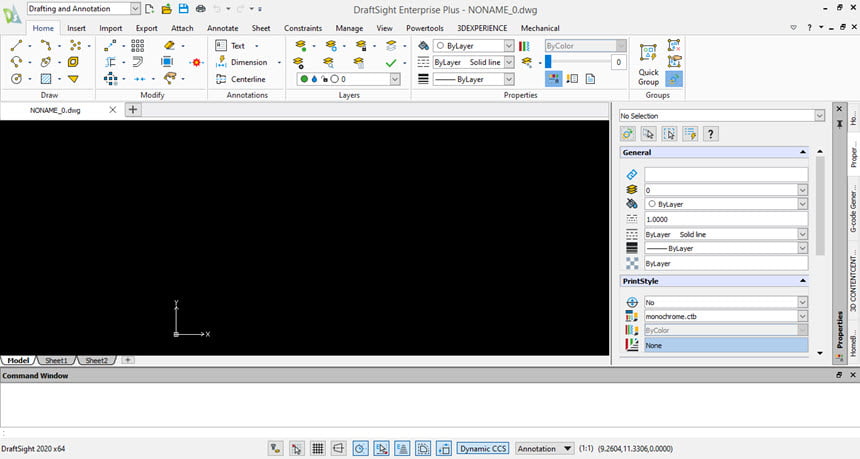Click the Properties palette vertical scrollbar

pyautogui.click(x=820, y=206)
